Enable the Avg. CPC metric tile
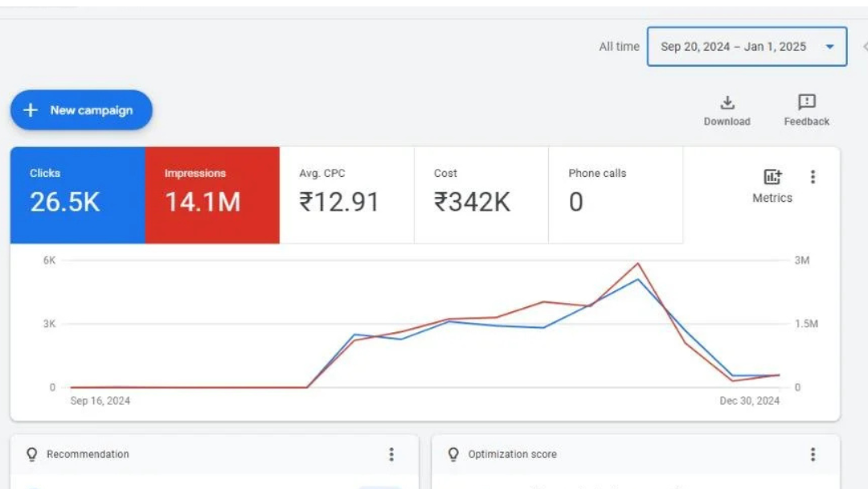Viewport: 868px width, 489px height. pos(346,195)
